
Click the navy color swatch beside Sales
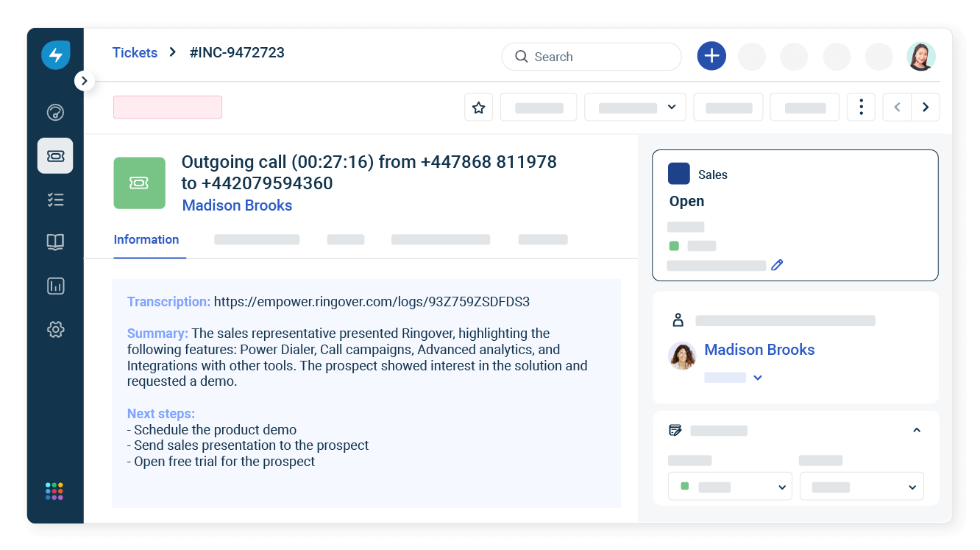pos(679,173)
